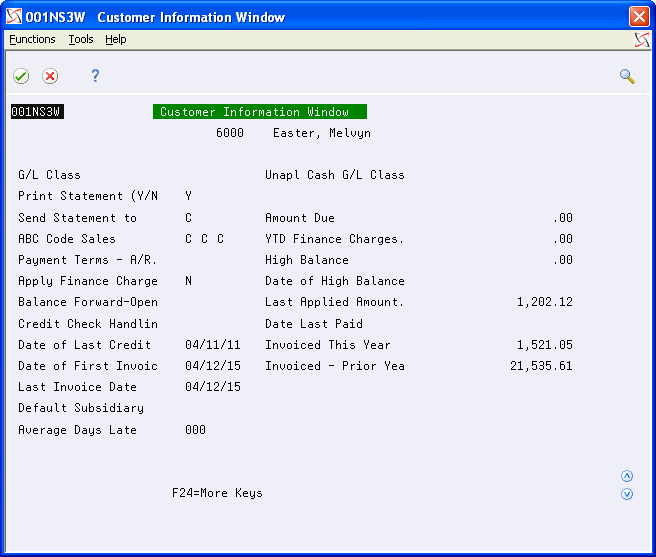This screenshot has width=656, height=557.
Task: Click Date of First Invoic value 04/12/15
Action: (x=213, y=366)
